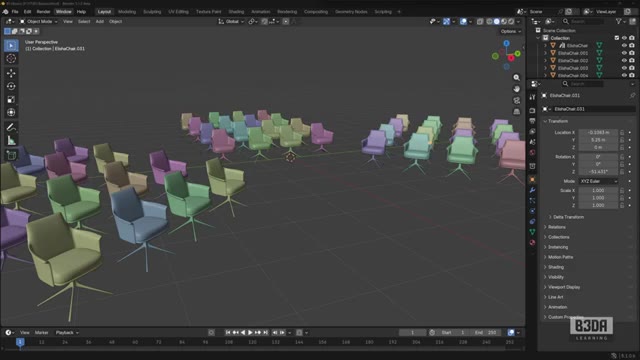Screen dimensions: 640x360
Task: Open the viewport Object menu
Action: pyautogui.click(x=116, y=21)
